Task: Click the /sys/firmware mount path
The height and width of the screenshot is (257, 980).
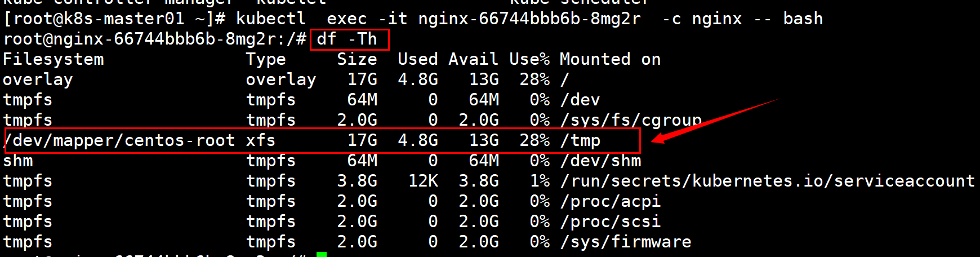Action: coord(626,242)
